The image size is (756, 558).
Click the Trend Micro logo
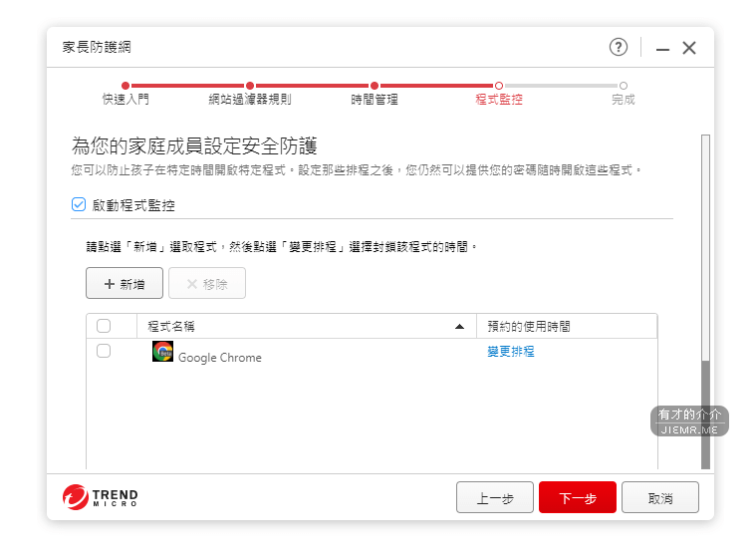coord(101,496)
